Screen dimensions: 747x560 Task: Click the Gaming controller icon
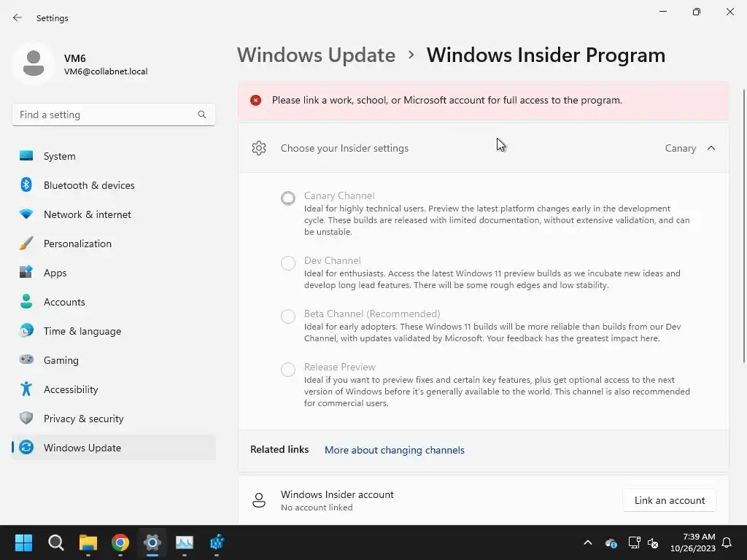(x=26, y=359)
